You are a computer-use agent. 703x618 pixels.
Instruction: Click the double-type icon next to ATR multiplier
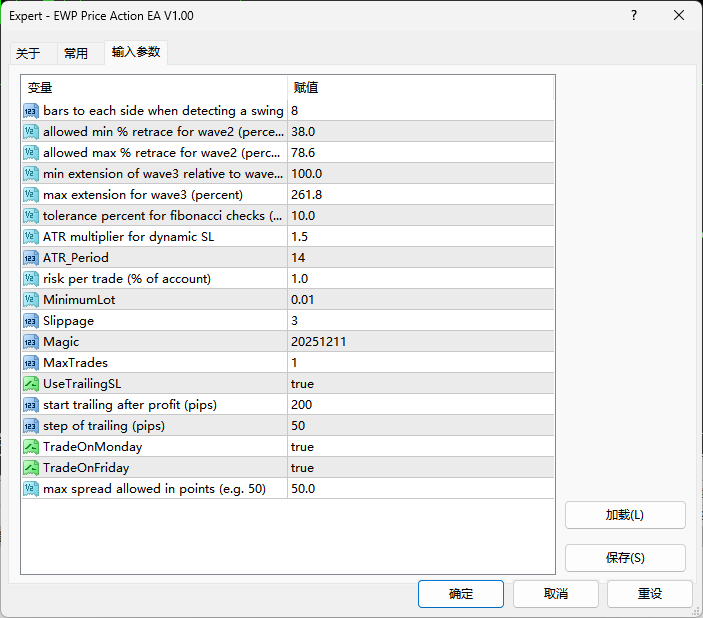tap(31, 237)
